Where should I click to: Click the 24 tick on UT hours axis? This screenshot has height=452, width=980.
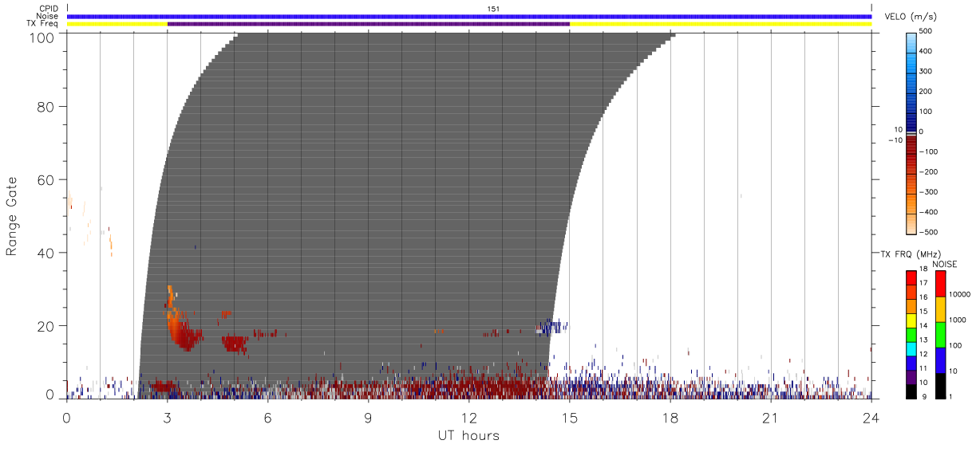point(871,418)
